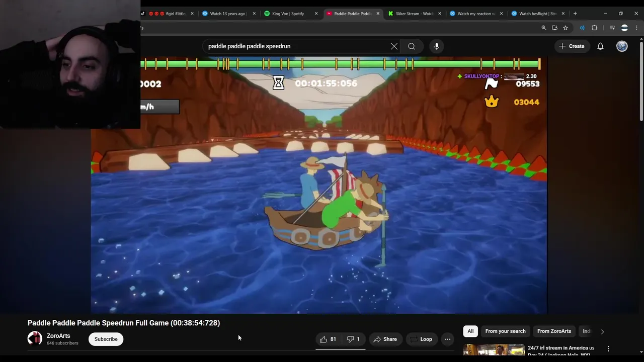Image resolution: width=644 pixels, height=362 pixels.
Task: Like the video with thumbs up
Action: pos(328,339)
